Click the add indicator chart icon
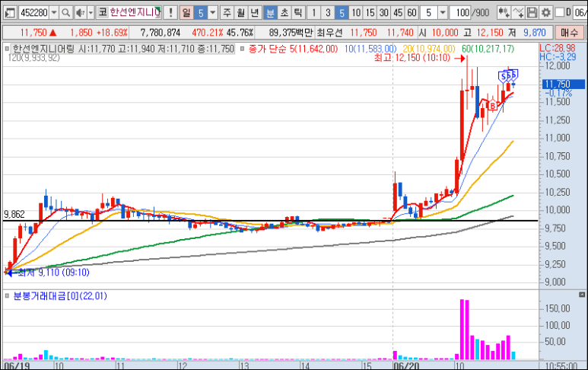Image resolution: width=588 pixels, height=370 pixels. pos(518,13)
